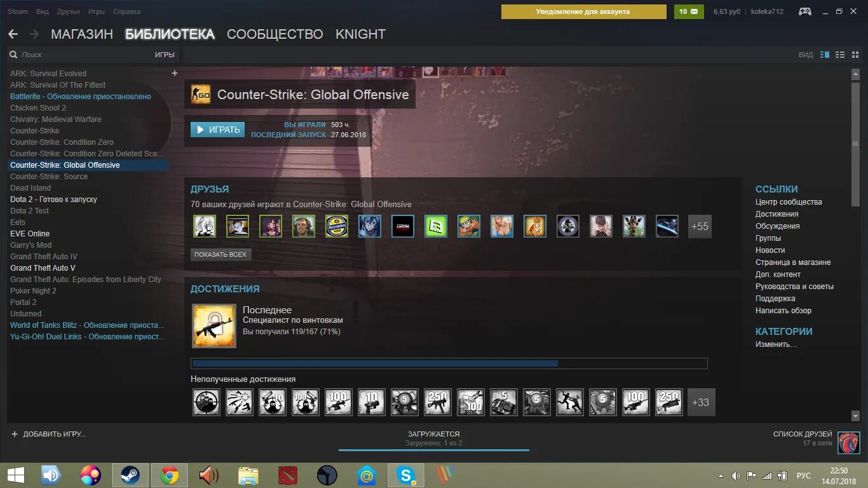The image size is (868, 488).
Task: Click the ИГРАТЬ play button
Action: 217,130
